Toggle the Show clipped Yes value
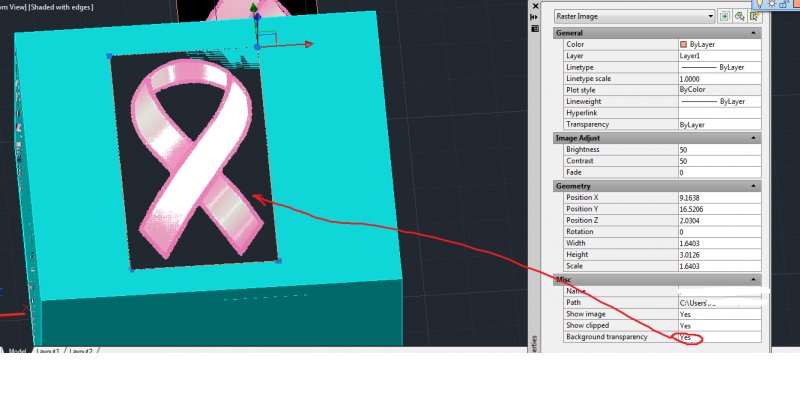The image size is (800, 410). pyautogui.click(x=719, y=325)
